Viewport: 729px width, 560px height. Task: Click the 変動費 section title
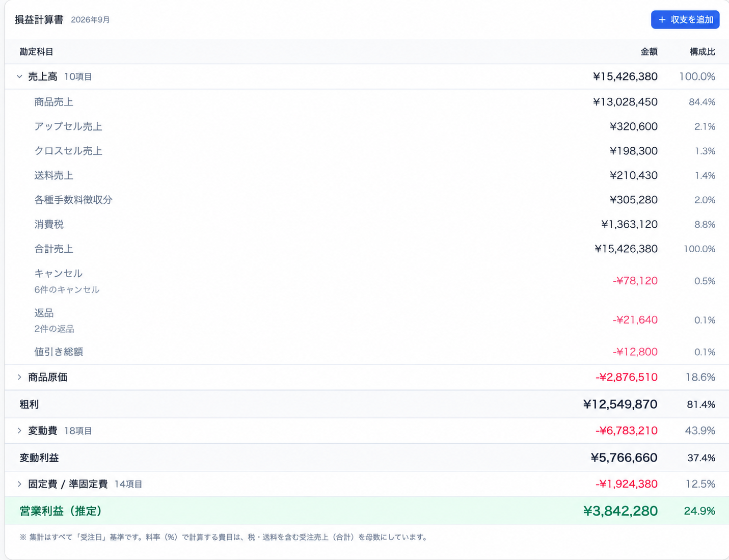(x=42, y=431)
